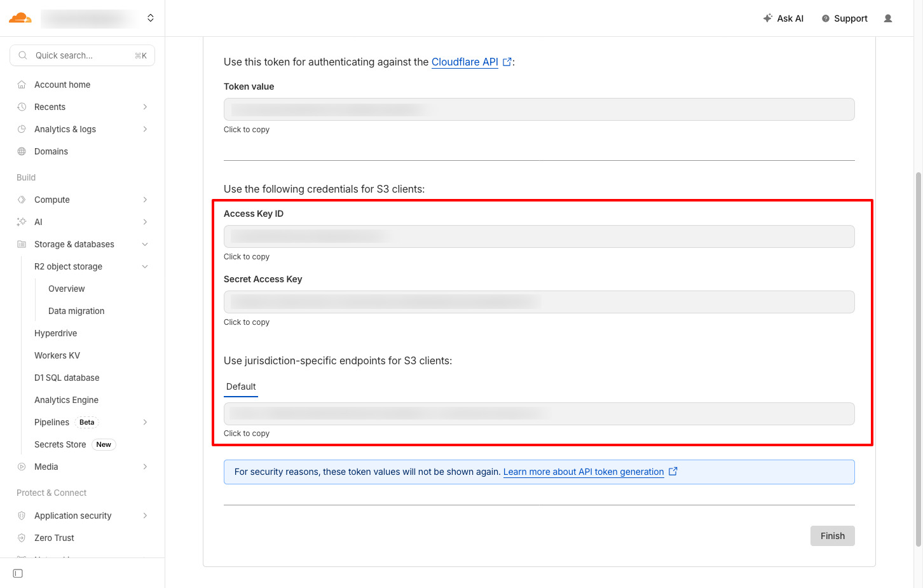
Task: Copy the Secret Access Key field
Action: 538,302
